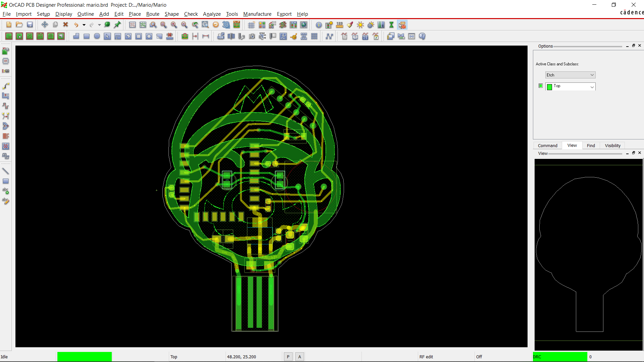This screenshot has width=644, height=362.
Task: Click the Edit Text (abc pencil) tool
Action: [6, 201]
